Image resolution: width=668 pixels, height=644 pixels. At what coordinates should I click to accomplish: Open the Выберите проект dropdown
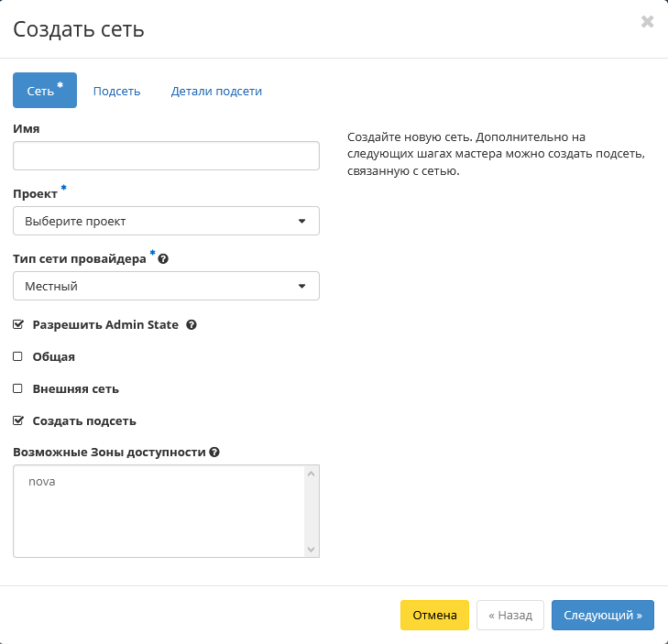pyautogui.click(x=166, y=221)
